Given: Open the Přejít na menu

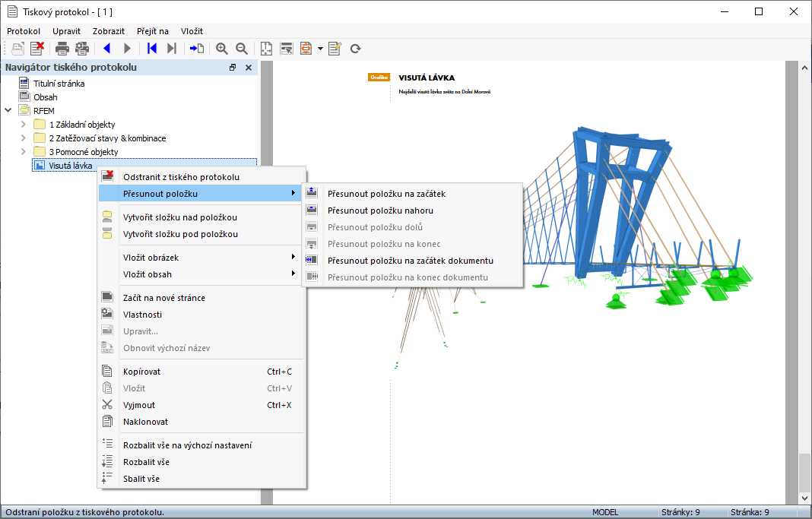Looking at the screenshot, I should (x=153, y=31).
